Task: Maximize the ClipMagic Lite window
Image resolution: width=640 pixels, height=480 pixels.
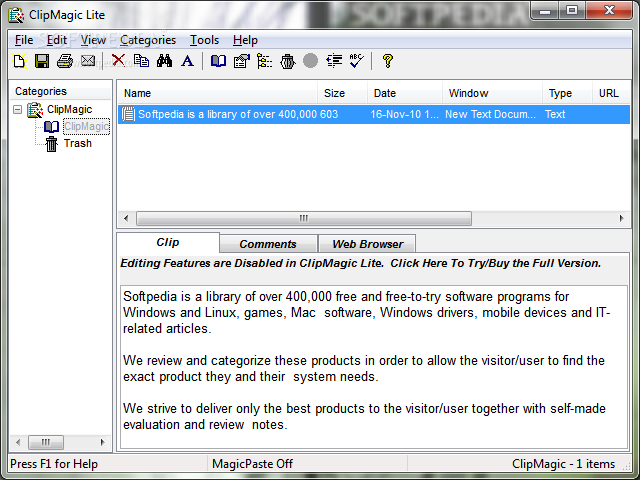Action: [x=572, y=11]
